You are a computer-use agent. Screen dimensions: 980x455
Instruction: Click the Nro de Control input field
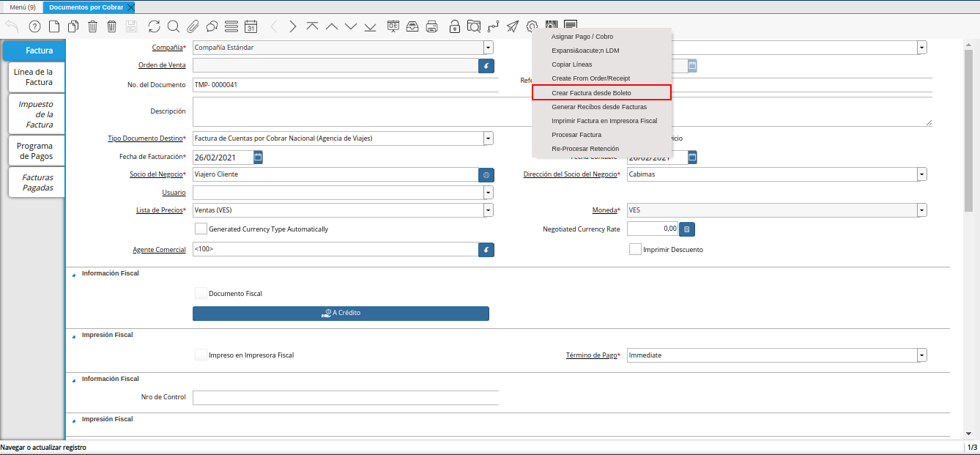(x=345, y=397)
